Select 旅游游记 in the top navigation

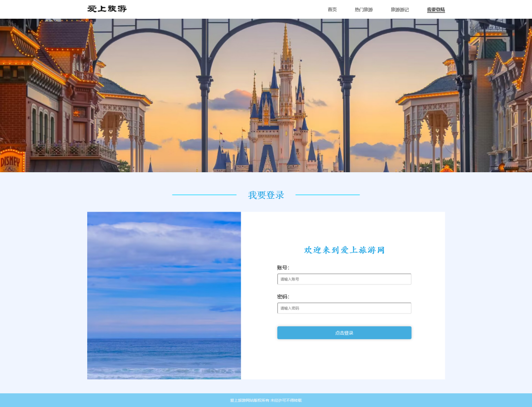pos(399,9)
